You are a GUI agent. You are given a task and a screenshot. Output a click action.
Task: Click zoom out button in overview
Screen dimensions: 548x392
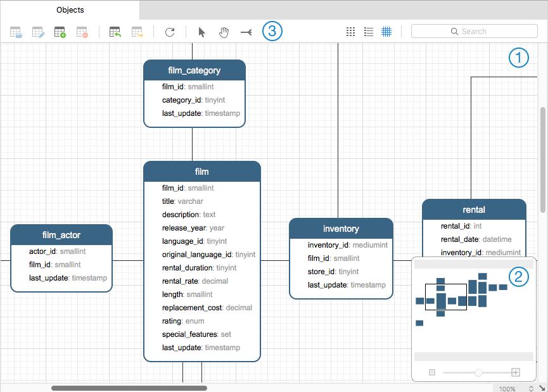(x=432, y=372)
